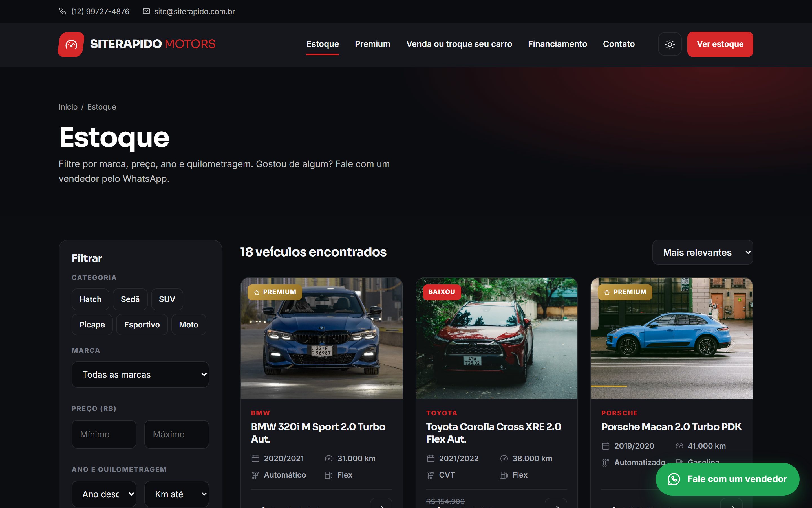Click the Estoque breadcrumb text
The height and width of the screenshot is (508, 812).
[102, 107]
